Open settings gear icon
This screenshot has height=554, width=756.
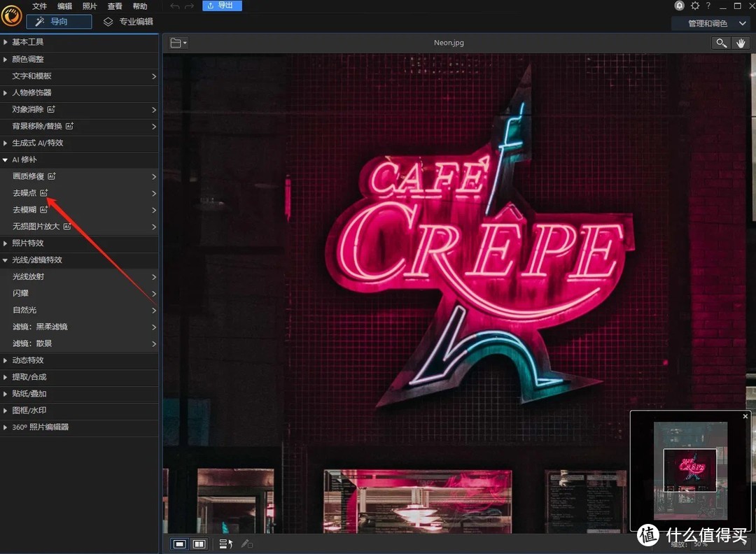pyautogui.click(x=695, y=6)
